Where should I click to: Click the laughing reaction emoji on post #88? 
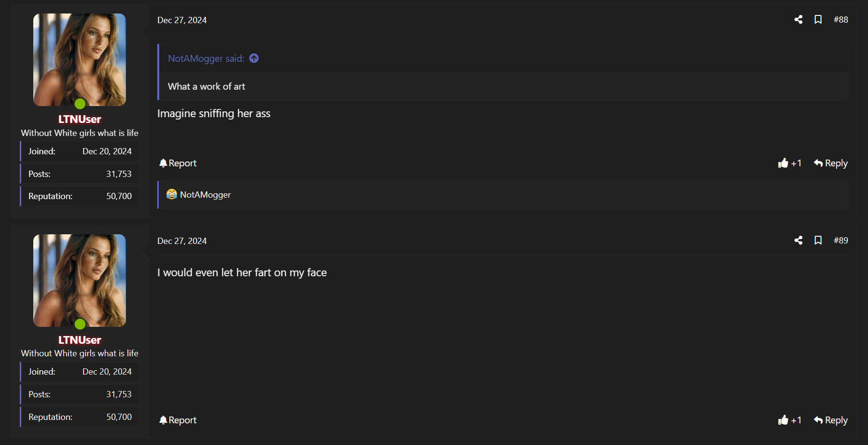pos(172,194)
